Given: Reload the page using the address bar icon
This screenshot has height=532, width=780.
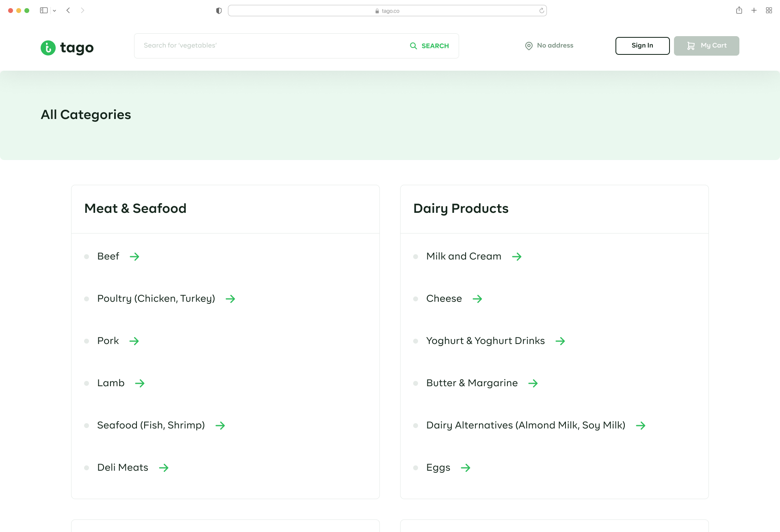Looking at the screenshot, I should (x=542, y=11).
